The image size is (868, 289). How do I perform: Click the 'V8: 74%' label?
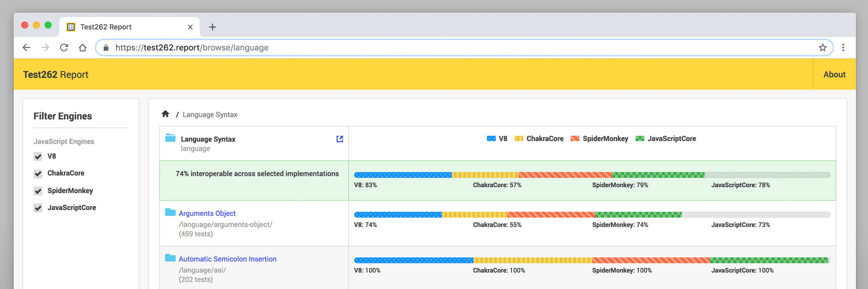click(365, 225)
